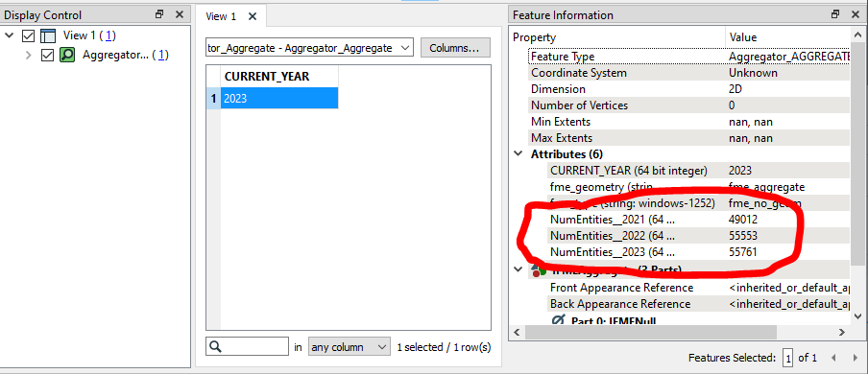
Task: Go to previous selected feature
Action: pyautogui.click(x=833, y=358)
